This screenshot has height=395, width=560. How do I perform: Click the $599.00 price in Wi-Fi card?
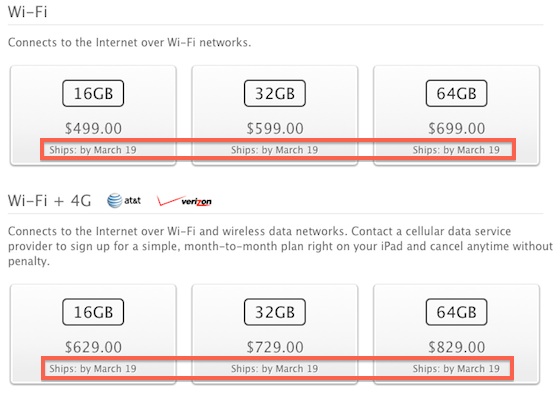[275, 129]
